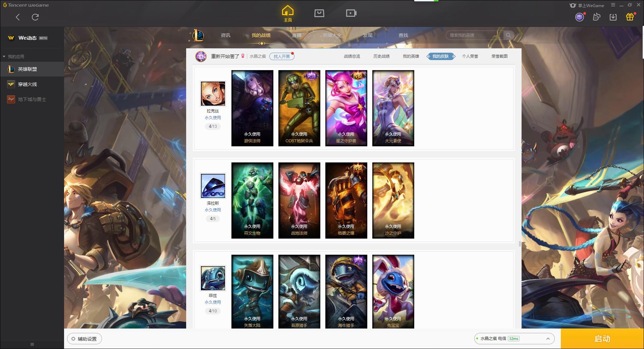This screenshot has width=644, height=349.
Task: Click the 海牛猎手 skin card
Action: (346, 291)
